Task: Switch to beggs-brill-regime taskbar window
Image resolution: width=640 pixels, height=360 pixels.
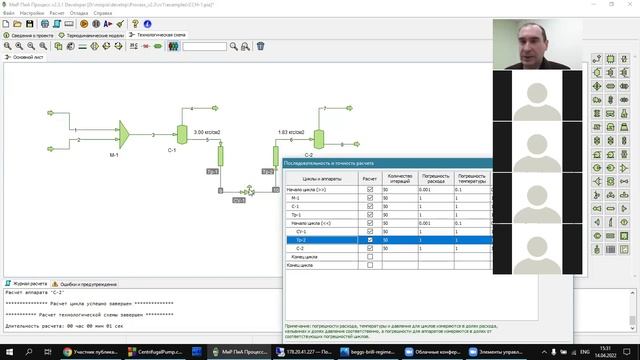Action: tap(367, 352)
